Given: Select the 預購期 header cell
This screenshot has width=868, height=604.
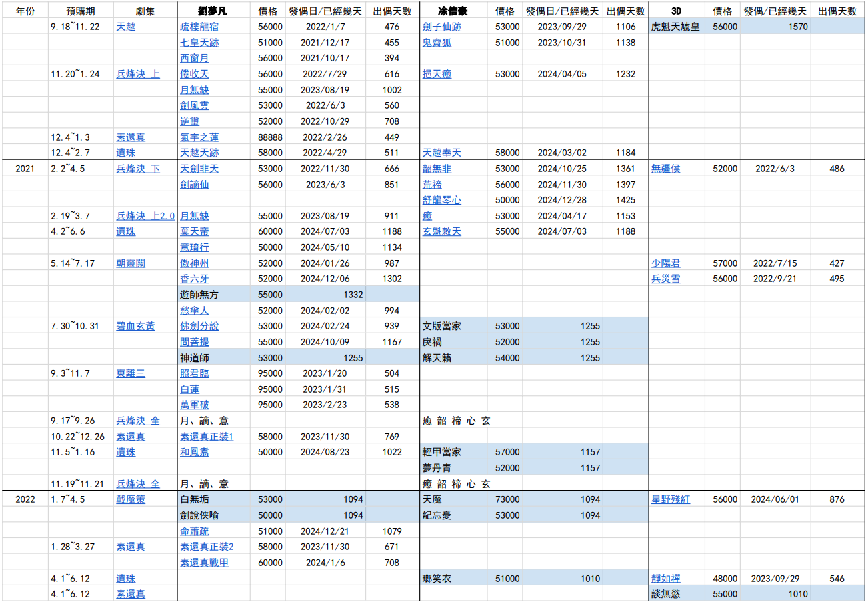Looking at the screenshot, I should pyautogui.click(x=81, y=11).
